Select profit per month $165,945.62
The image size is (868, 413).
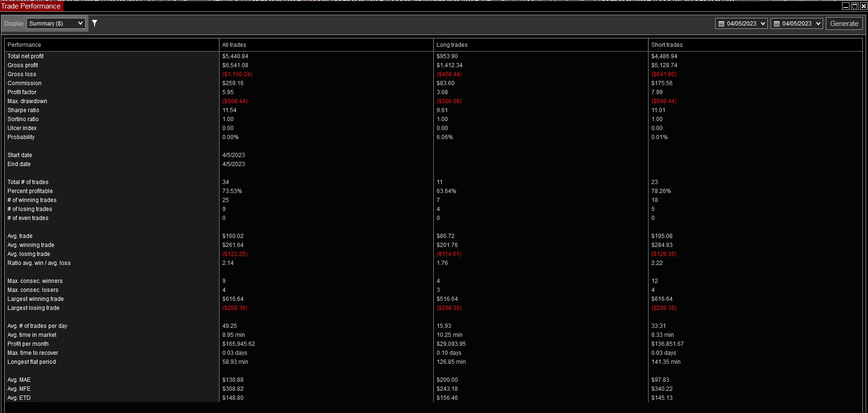(x=238, y=344)
